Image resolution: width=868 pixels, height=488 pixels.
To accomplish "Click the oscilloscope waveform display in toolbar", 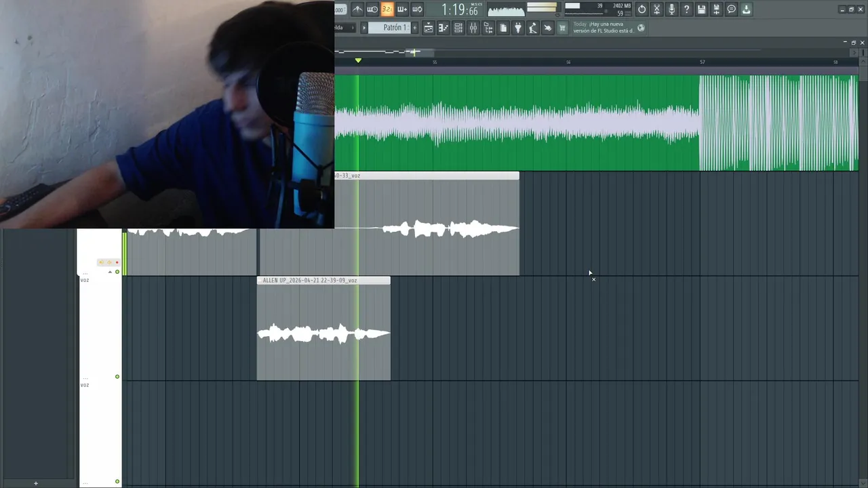I will point(506,9).
